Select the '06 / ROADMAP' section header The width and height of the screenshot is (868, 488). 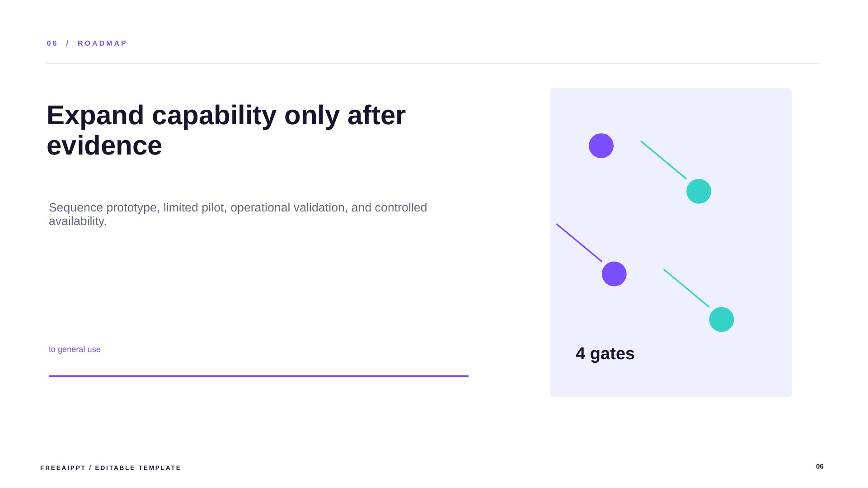click(87, 43)
